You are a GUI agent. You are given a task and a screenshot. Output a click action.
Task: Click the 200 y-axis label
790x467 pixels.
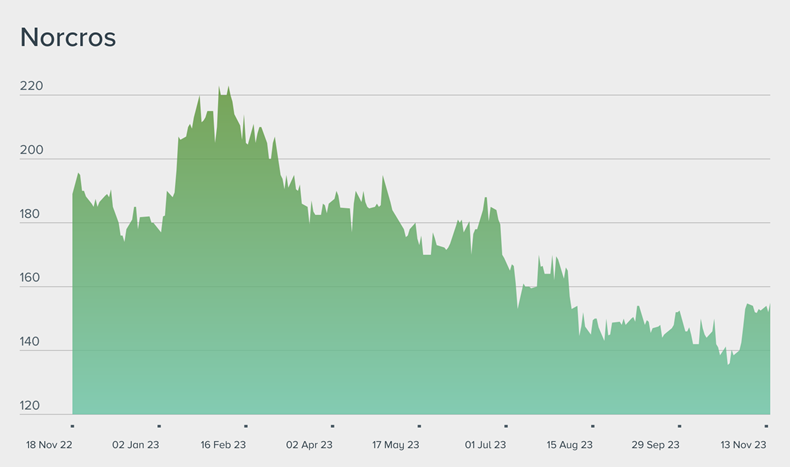tap(31, 151)
